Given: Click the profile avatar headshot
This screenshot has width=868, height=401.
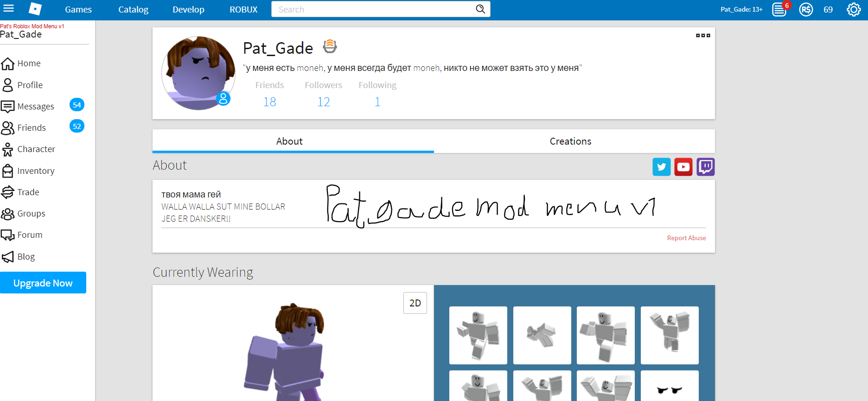Looking at the screenshot, I should click(x=198, y=73).
